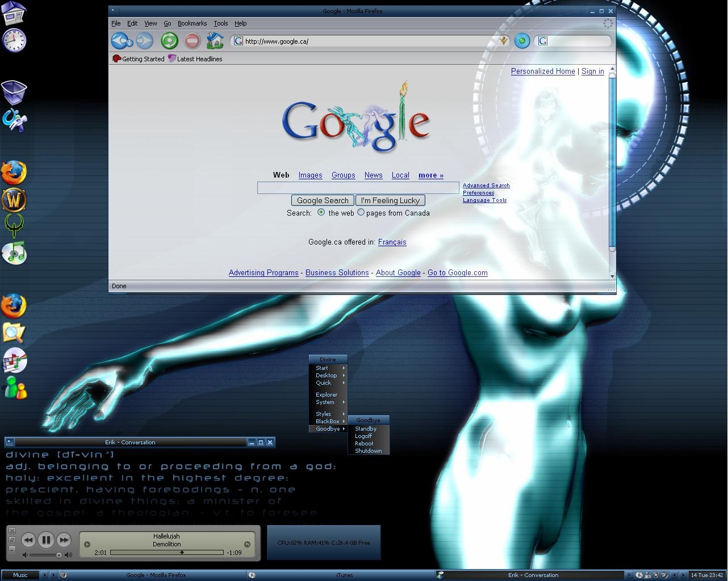This screenshot has height=581, width=728.
Task: Click the Firefox Forward navigation arrow
Action: tap(145, 40)
